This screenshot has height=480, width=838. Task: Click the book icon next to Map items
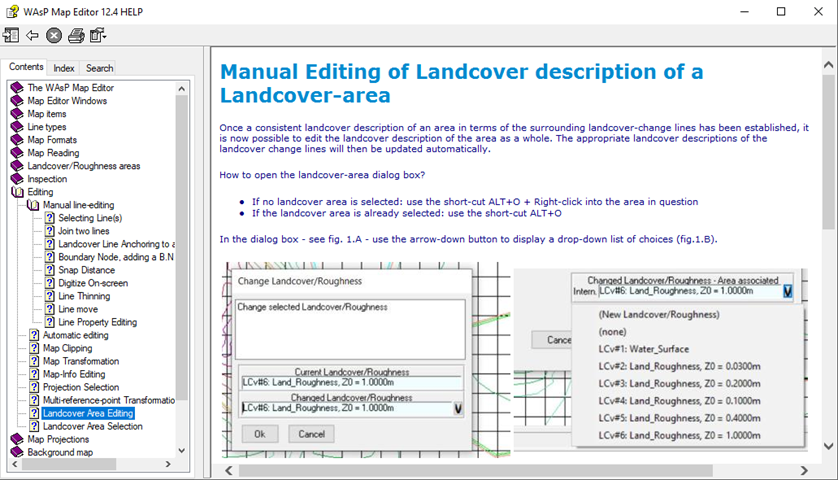pyautogui.click(x=17, y=114)
